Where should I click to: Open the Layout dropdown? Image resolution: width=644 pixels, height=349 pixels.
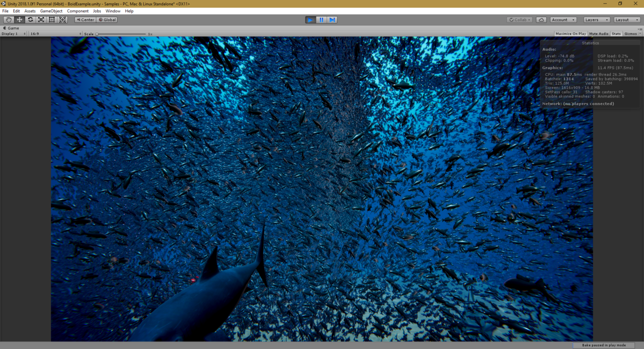pyautogui.click(x=626, y=20)
